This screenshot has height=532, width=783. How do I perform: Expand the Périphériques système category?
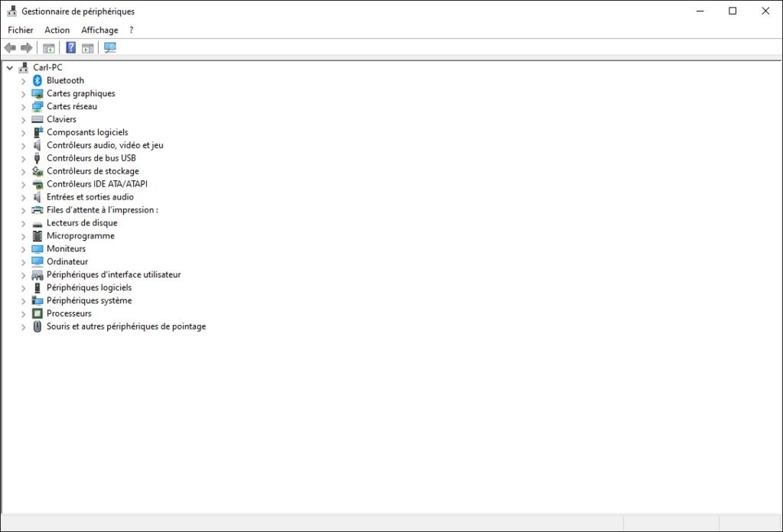click(x=23, y=301)
